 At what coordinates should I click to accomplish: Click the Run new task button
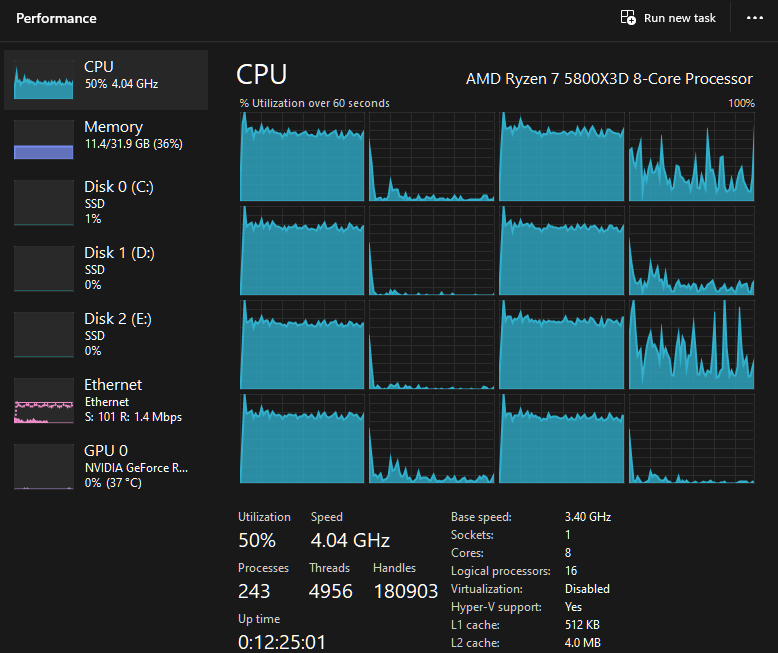(668, 18)
